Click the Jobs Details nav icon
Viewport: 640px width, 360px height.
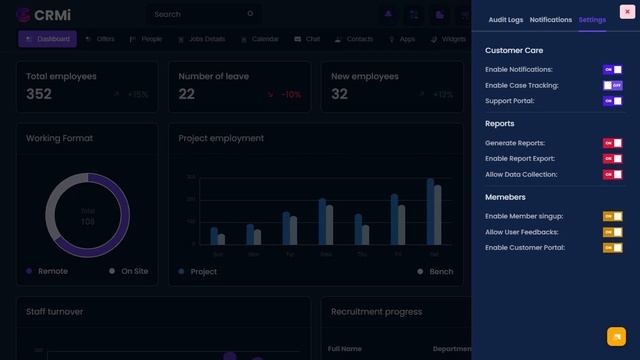(x=181, y=39)
